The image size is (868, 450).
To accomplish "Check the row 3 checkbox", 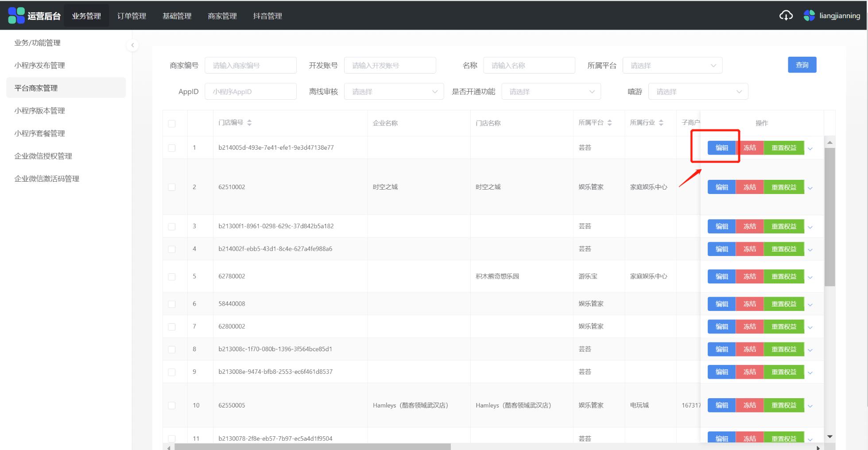I will [x=172, y=227].
